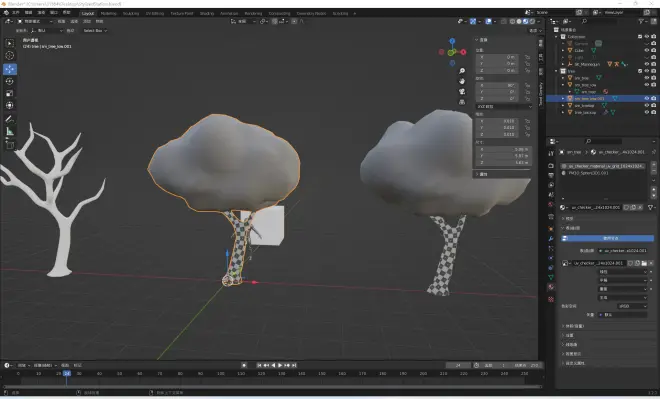The height and width of the screenshot is (399, 660).
Task: Click the viewport pan hand gizmo
Action: [462, 81]
